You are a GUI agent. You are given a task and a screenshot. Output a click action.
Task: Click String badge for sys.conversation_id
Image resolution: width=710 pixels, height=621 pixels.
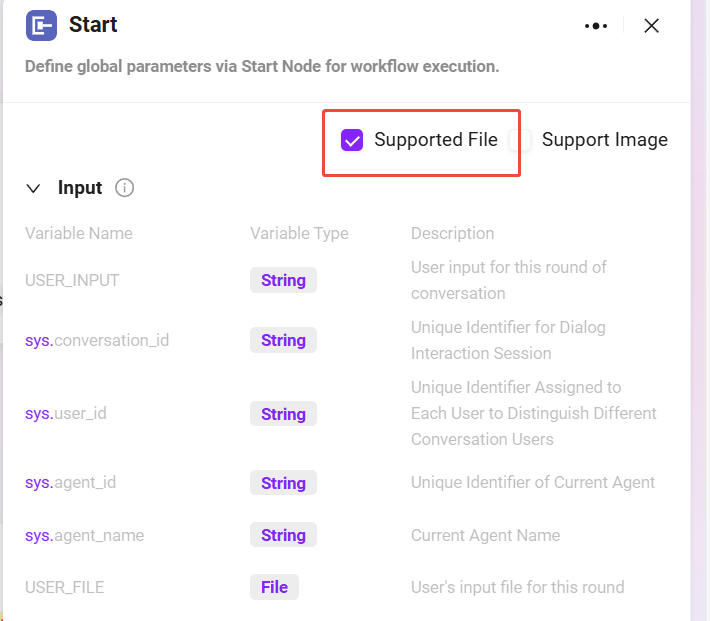pyautogui.click(x=283, y=340)
